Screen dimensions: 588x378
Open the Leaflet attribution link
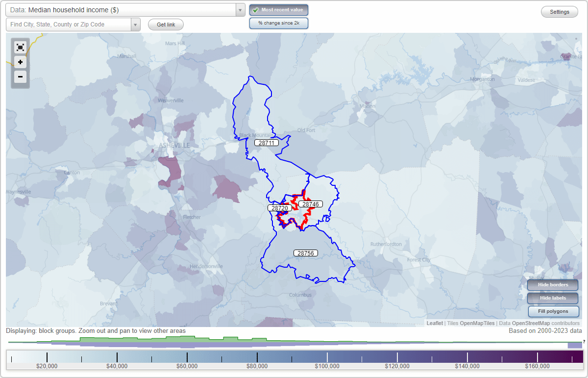coord(435,323)
